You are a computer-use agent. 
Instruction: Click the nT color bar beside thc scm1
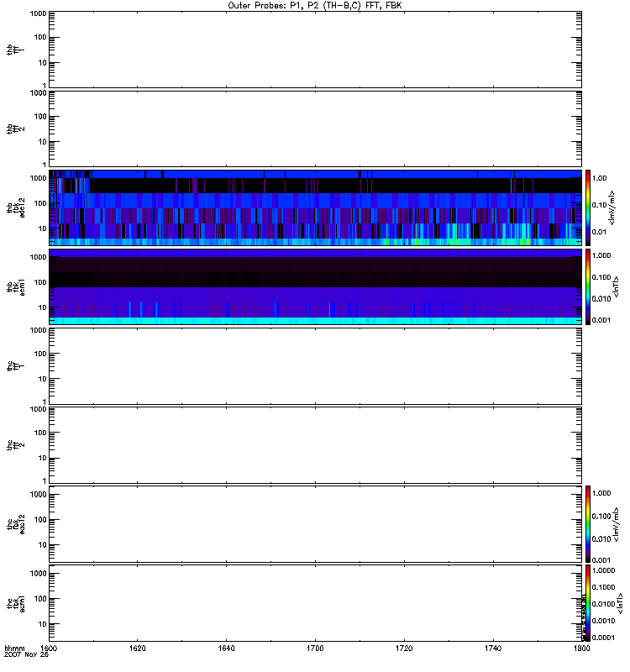588,603
